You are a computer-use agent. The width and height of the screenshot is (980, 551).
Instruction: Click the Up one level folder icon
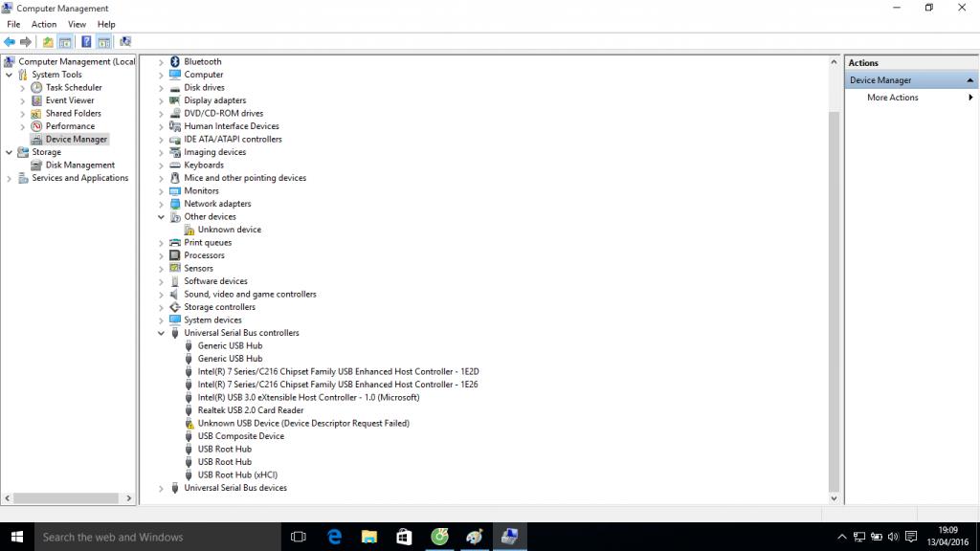(48, 42)
